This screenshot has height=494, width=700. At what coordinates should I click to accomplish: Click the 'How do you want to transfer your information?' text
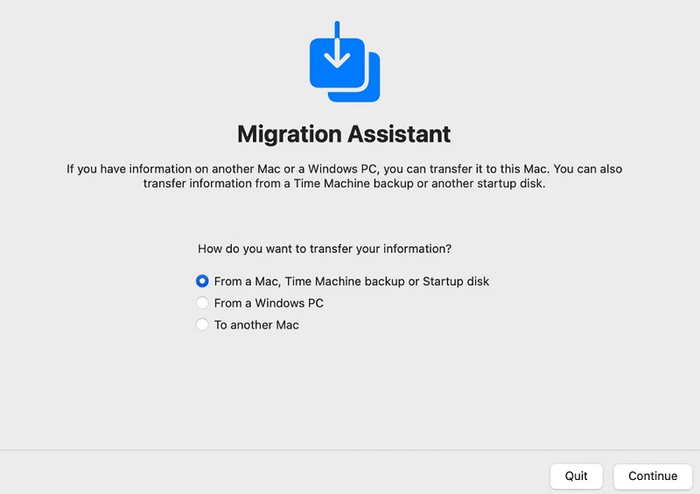coord(325,249)
